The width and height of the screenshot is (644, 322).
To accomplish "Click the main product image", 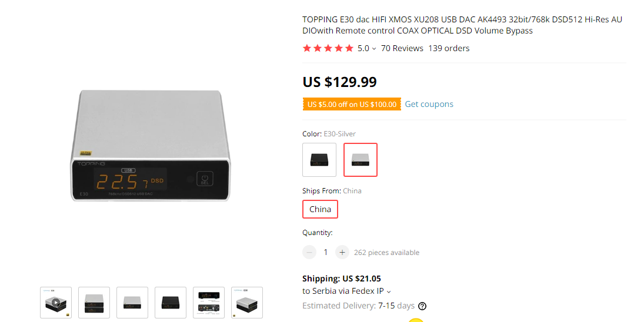I will [x=151, y=146].
